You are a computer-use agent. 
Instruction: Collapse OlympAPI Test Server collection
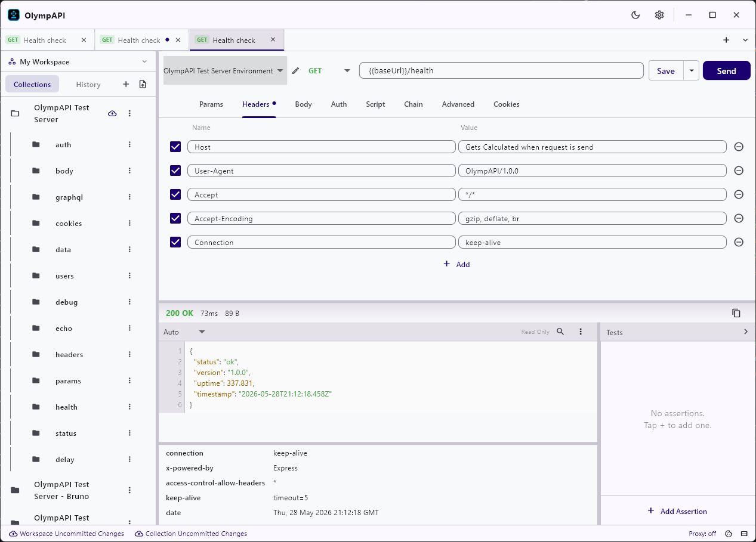coord(16,113)
